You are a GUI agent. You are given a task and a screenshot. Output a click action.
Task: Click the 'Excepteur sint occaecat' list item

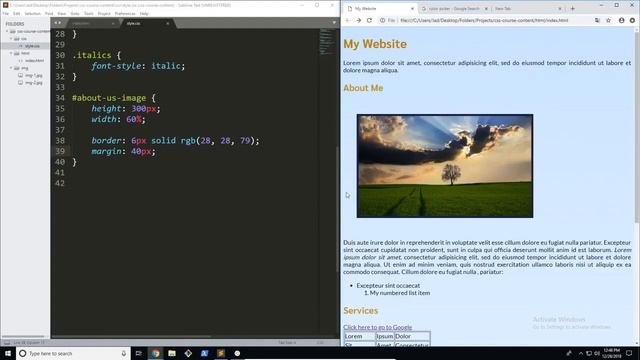coord(388,286)
